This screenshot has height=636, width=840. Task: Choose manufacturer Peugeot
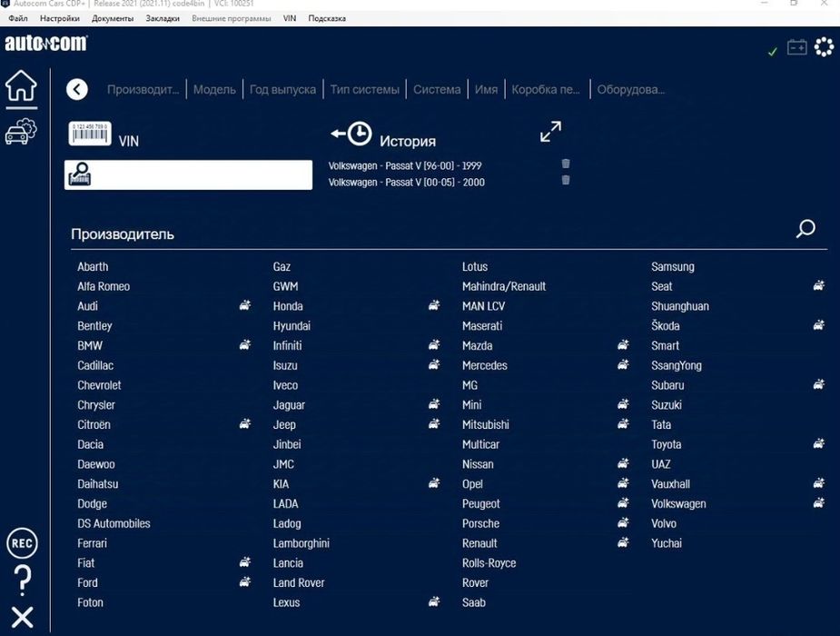click(481, 503)
